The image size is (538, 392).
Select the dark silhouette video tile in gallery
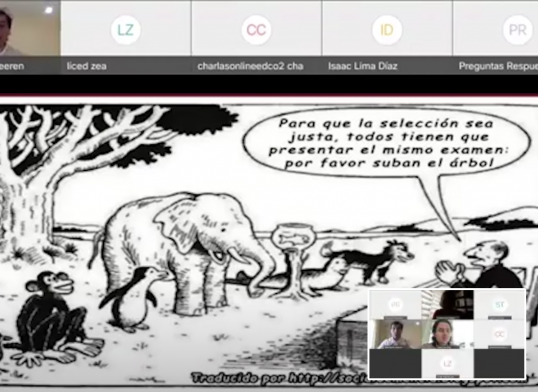point(447,304)
